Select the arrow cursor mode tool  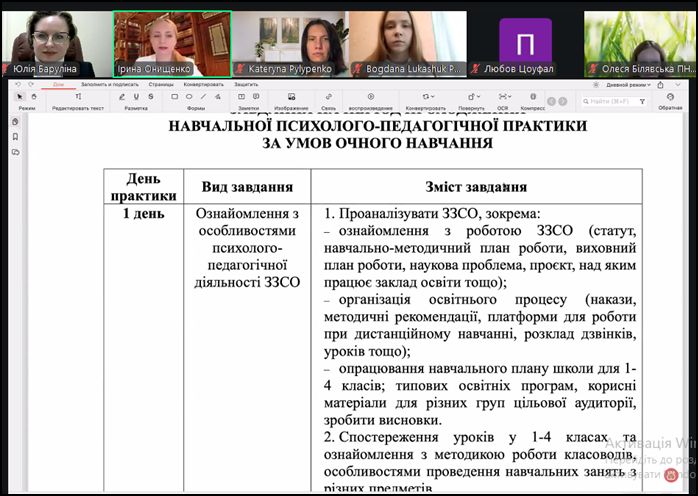tap(21, 97)
